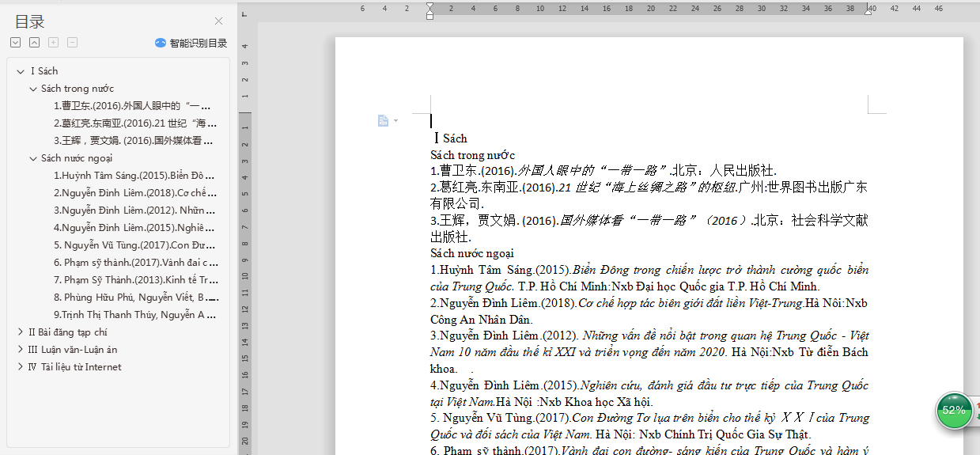Select outline entry 3.王辉，贾文娟
The image size is (980, 455).
click(134, 141)
